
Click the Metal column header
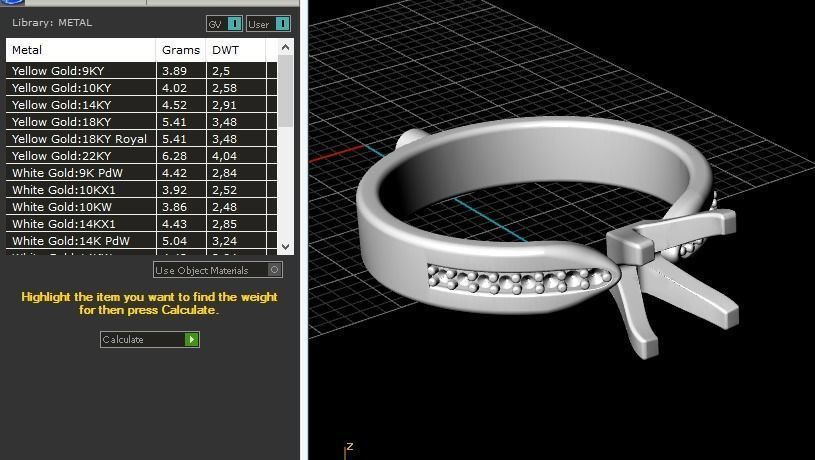click(x=81, y=50)
